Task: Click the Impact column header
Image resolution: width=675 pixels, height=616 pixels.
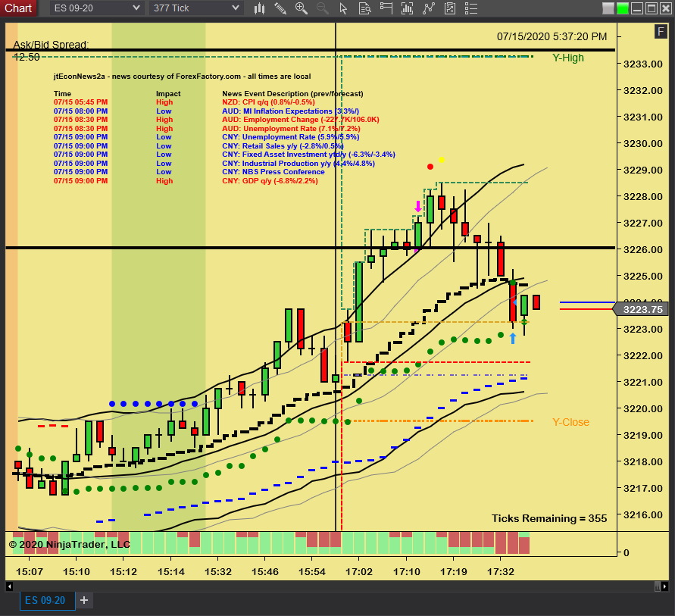Action: (168, 94)
